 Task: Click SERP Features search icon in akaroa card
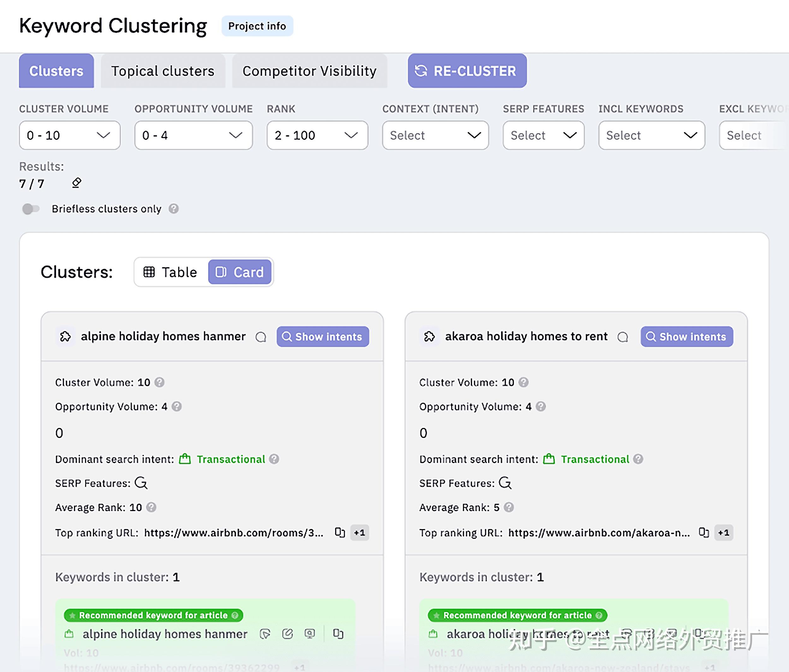point(505,483)
